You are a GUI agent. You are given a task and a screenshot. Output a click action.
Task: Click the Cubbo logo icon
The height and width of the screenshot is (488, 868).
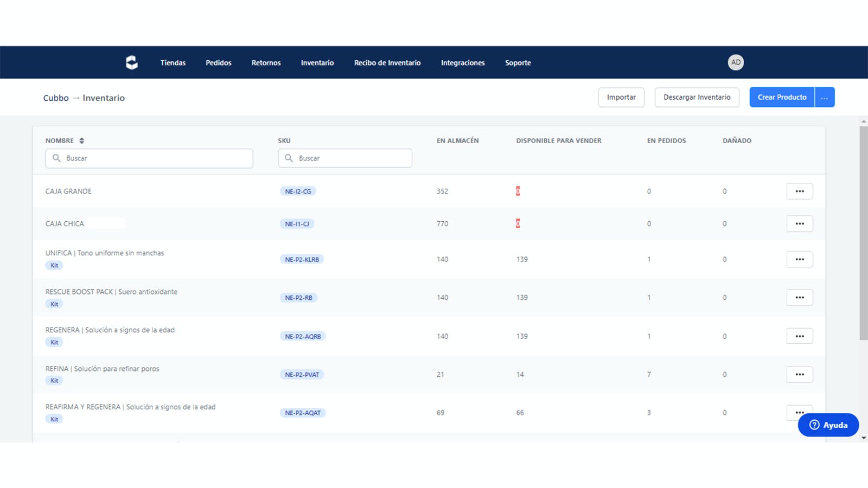tap(132, 62)
